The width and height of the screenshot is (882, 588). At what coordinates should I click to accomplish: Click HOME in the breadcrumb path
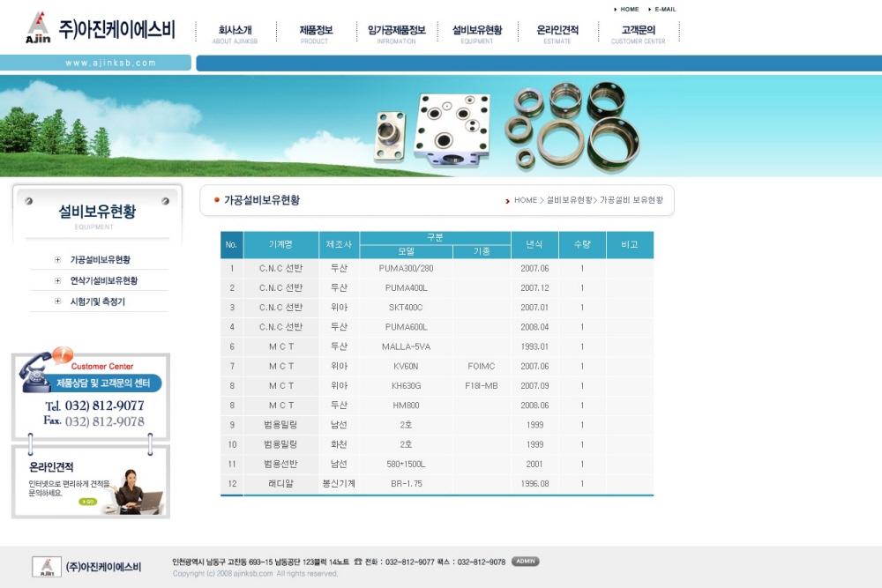point(526,200)
